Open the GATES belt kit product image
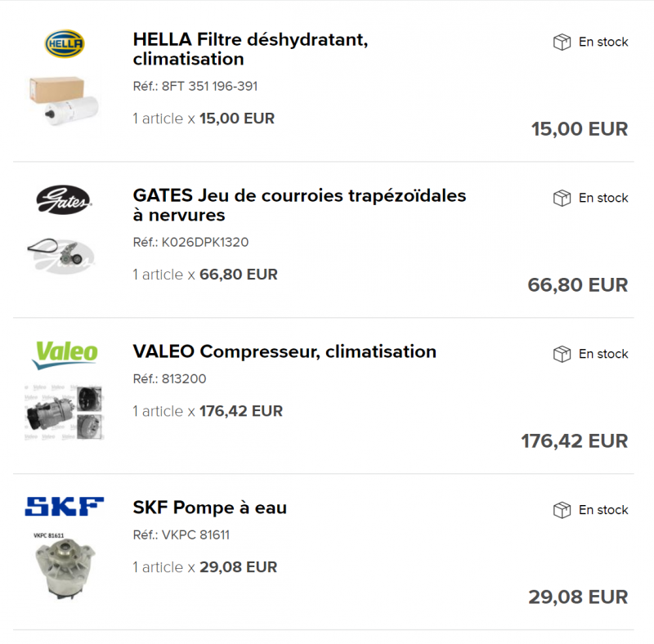654x644 pixels. pyautogui.click(x=61, y=255)
